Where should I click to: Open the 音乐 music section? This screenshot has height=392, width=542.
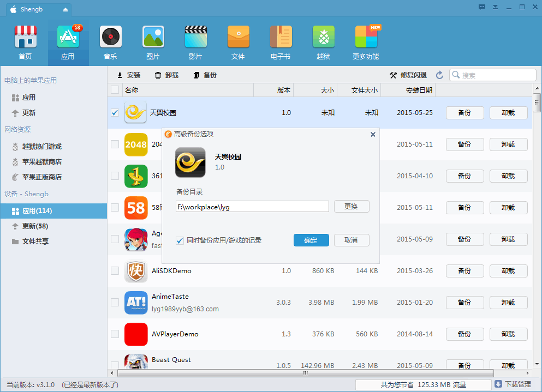pyautogui.click(x=110, y=42)
